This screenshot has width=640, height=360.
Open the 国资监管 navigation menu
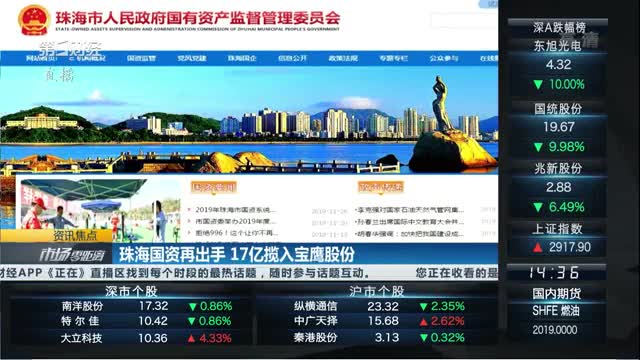pyautogui.click(x=141, y=58)
